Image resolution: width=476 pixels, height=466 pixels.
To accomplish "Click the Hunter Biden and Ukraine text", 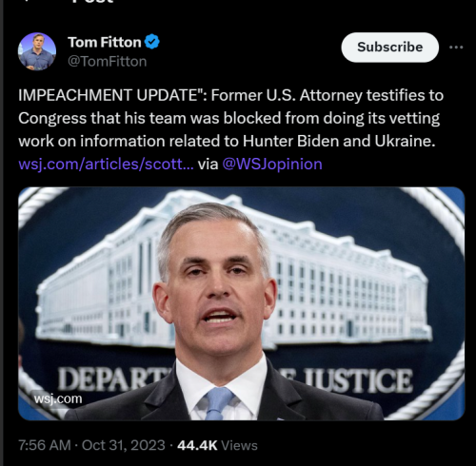I will click(x=339, y=141).
